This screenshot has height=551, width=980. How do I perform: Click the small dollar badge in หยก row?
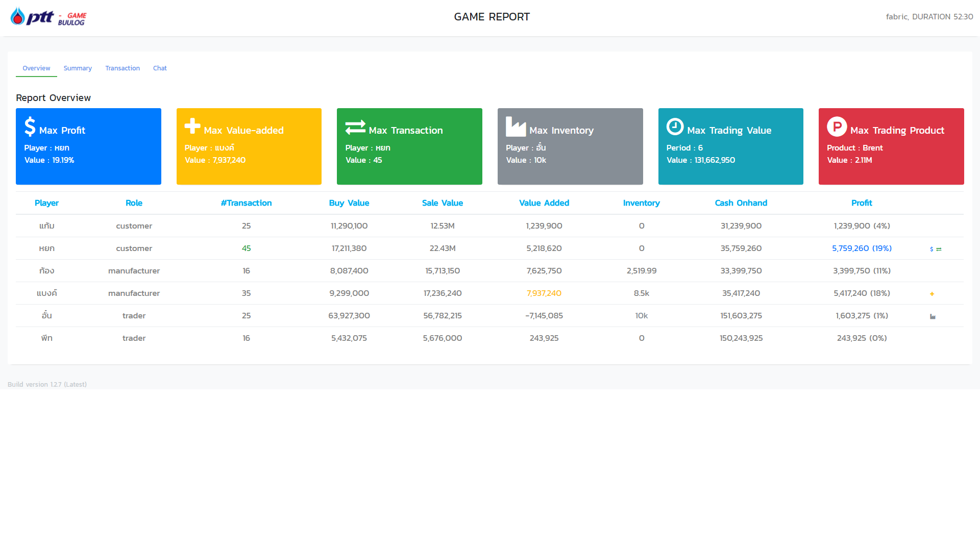932,249
